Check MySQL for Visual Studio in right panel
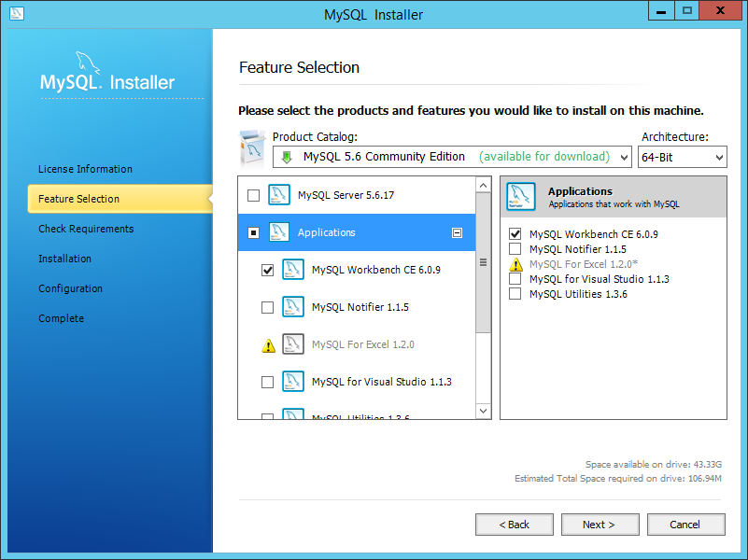The width and height of the screenshot is (748, 560). click(x=515, y=279)
